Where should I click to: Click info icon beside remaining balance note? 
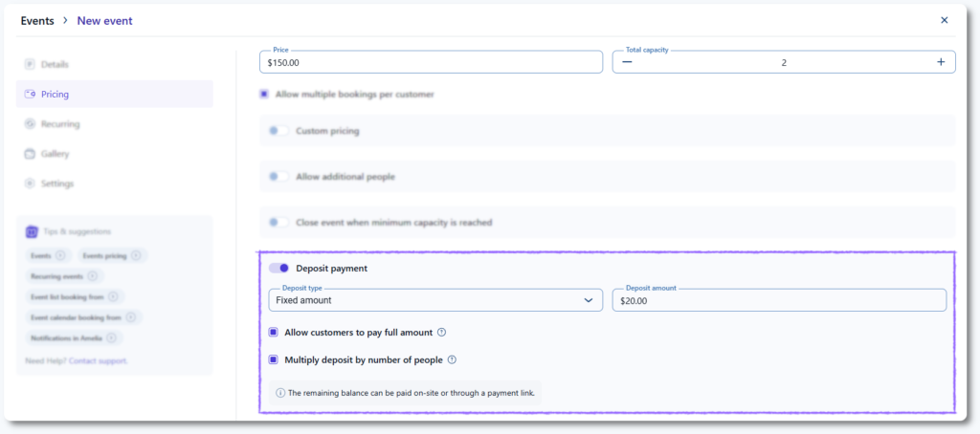[280, 392]
